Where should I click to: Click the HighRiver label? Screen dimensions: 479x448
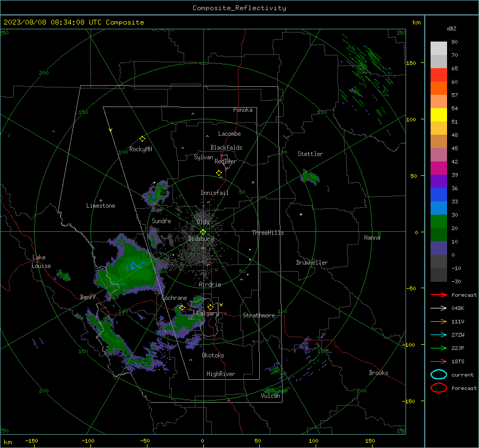(x=221, y=374)
